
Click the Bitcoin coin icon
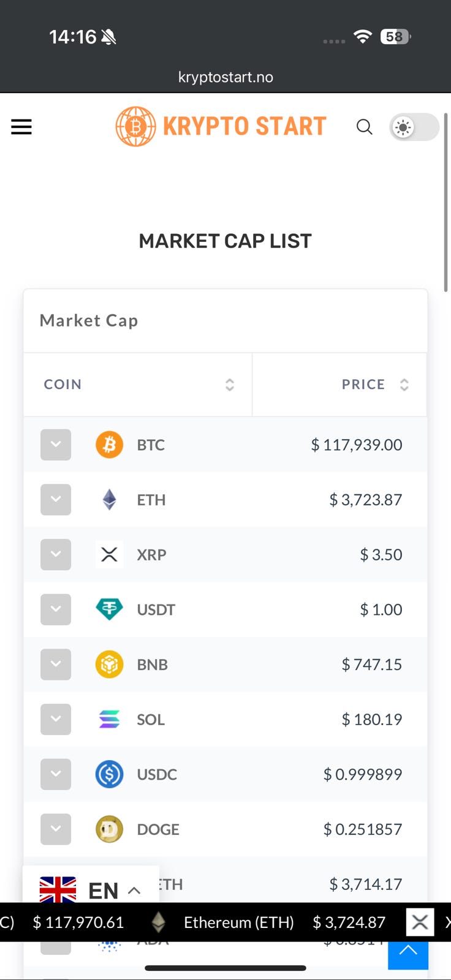pyautogui.click(x=109, y=445)
